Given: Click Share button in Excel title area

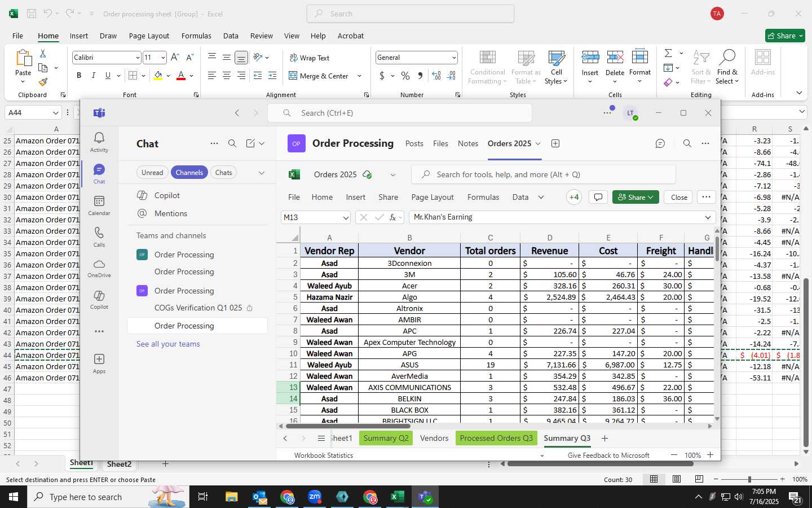Looking at the screenshot, I should (785, 36).
